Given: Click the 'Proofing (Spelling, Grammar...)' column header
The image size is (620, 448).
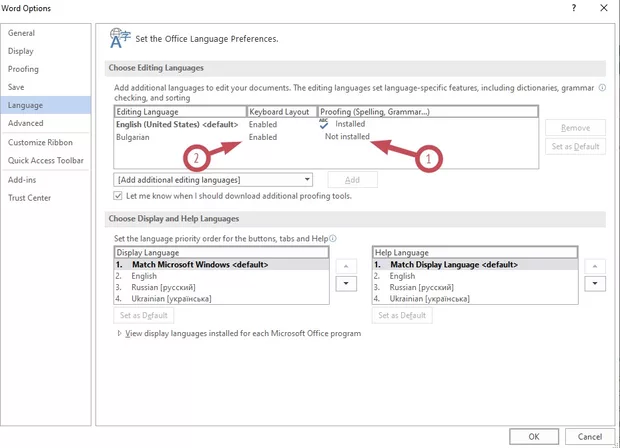Looking at the screenshot, I should (428, 112).
